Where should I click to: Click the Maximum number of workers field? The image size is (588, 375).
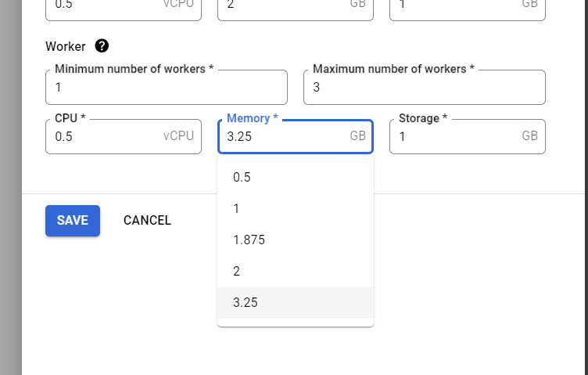(x=424, y=88)
